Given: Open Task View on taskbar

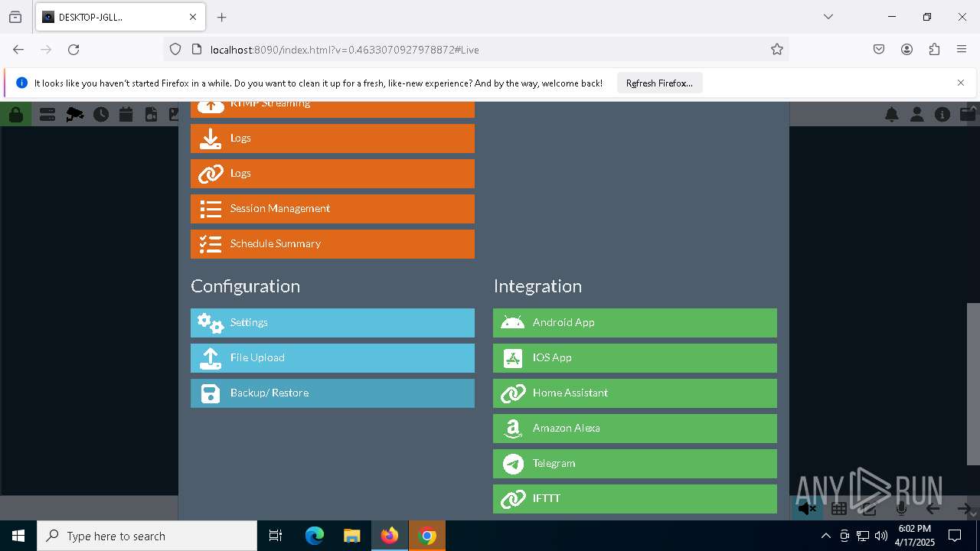Looking at the screenshot, I should (x=276, y=536).
